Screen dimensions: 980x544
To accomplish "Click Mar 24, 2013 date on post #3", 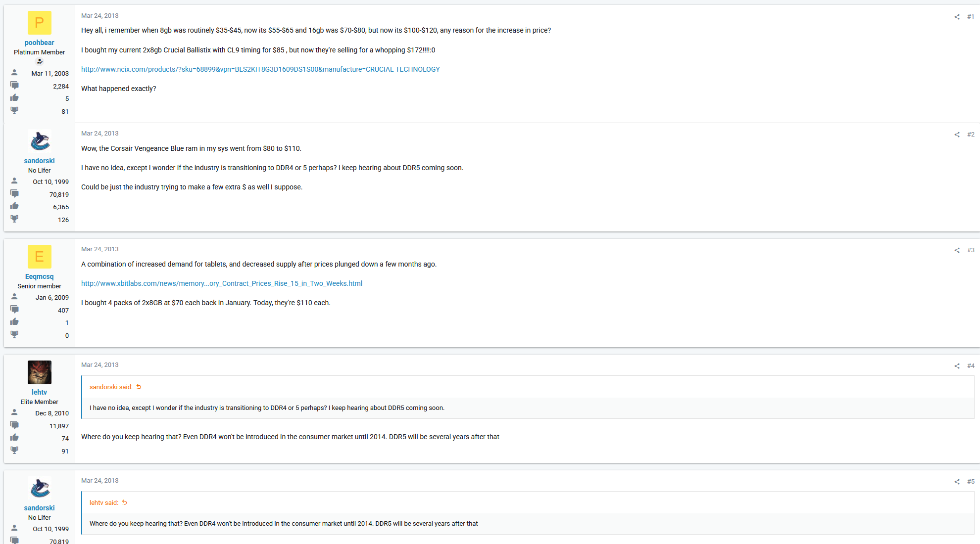I will click(100, 249).
